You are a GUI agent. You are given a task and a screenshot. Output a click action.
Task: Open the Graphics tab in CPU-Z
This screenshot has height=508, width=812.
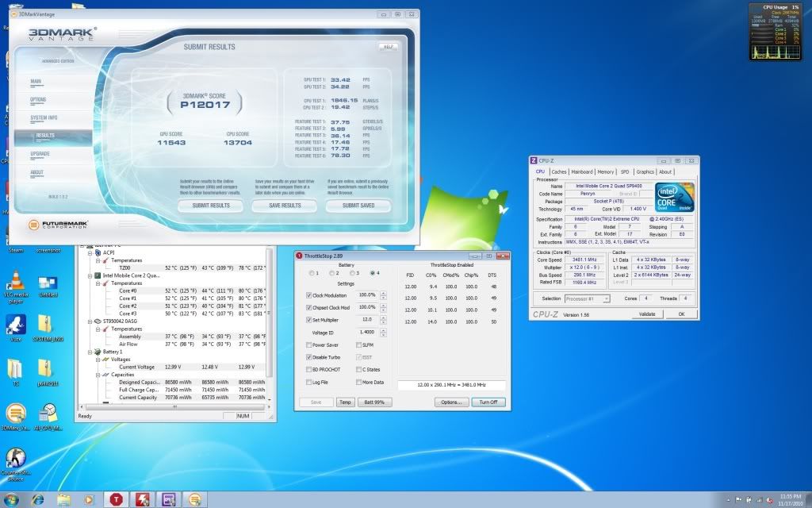[x=645, y=171]
